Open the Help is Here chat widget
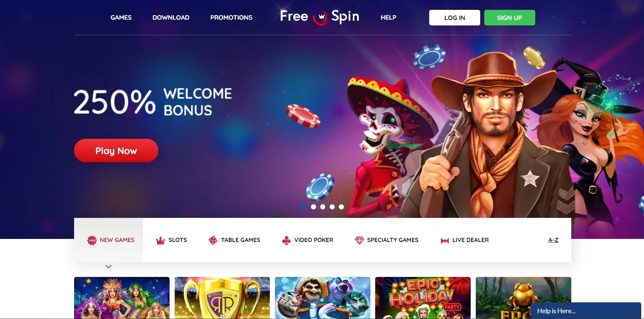 586,311
